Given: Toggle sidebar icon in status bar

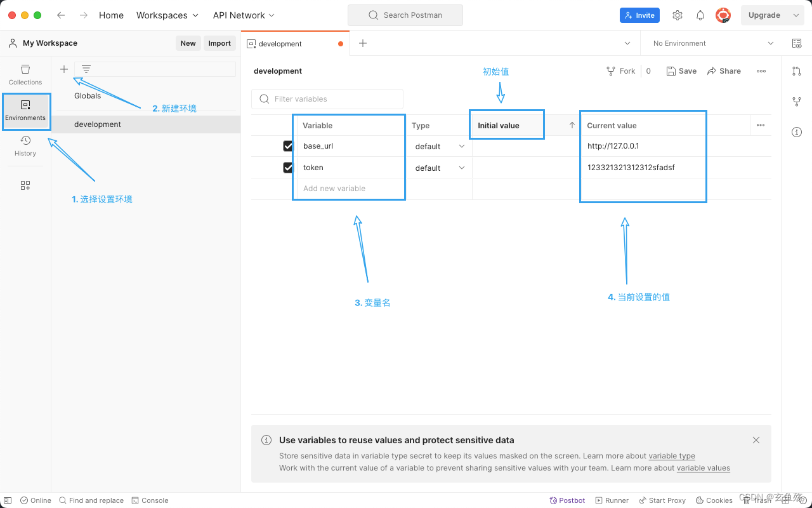Looking at the screenshot, I should coord(8,500).
